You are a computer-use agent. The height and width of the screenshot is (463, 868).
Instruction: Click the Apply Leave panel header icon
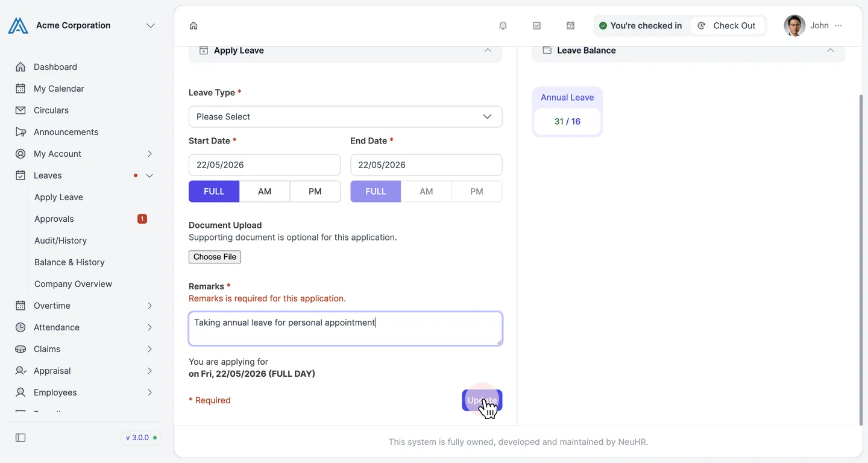pyautogui.click(x=204, y=51)
